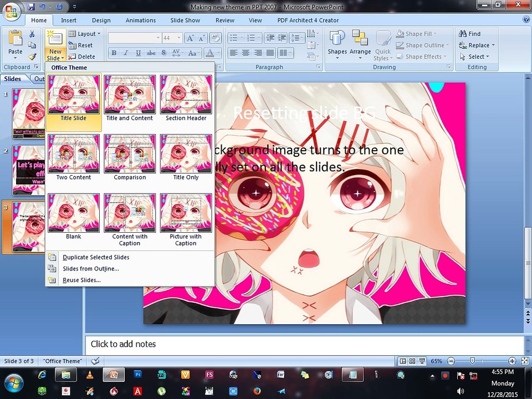Increase the list indent level
Image resolution: width=532 pixels, height=399 pixels.
[282, 38]
